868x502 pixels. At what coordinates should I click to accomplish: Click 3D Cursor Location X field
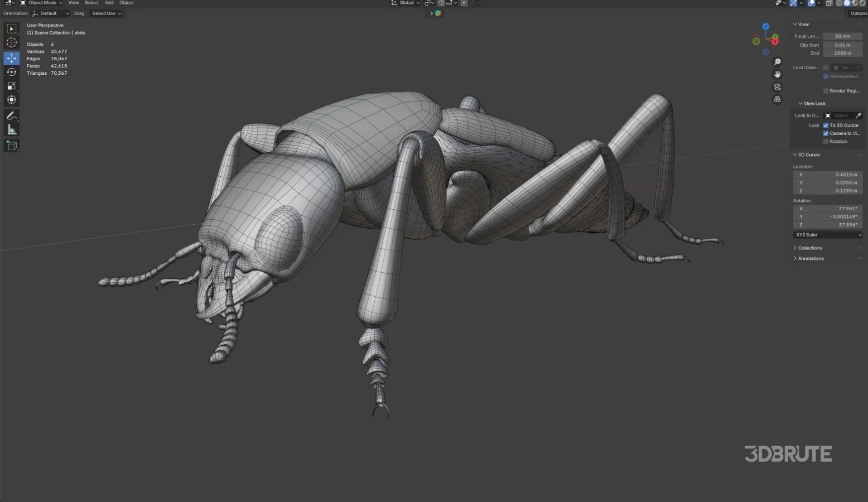(x=828, y=175)
